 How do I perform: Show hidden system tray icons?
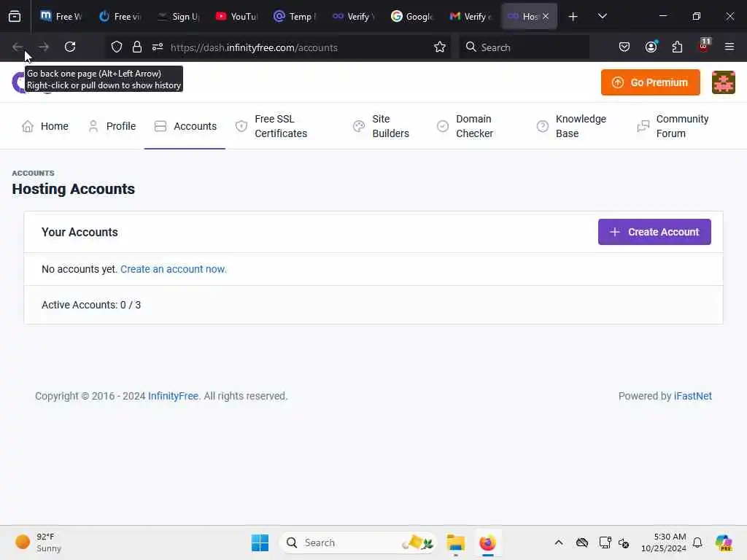[x=559, y=542]
